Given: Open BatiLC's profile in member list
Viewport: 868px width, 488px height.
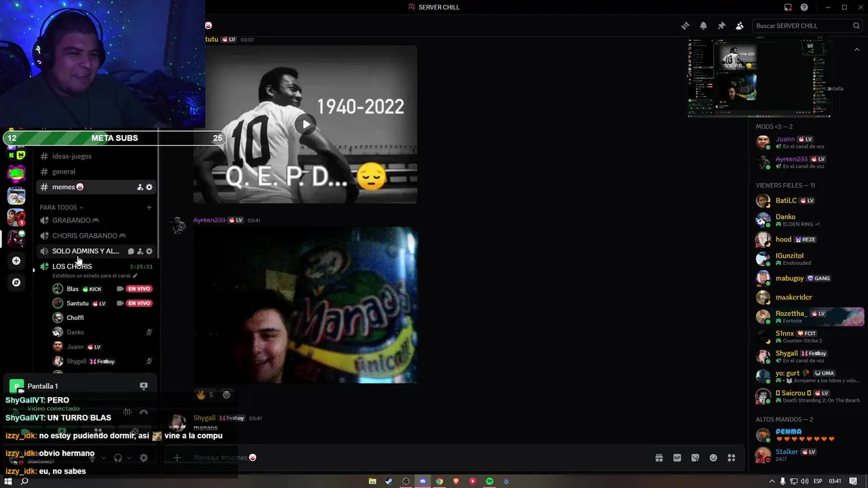Looking at the screenshot, I should 808,201.
